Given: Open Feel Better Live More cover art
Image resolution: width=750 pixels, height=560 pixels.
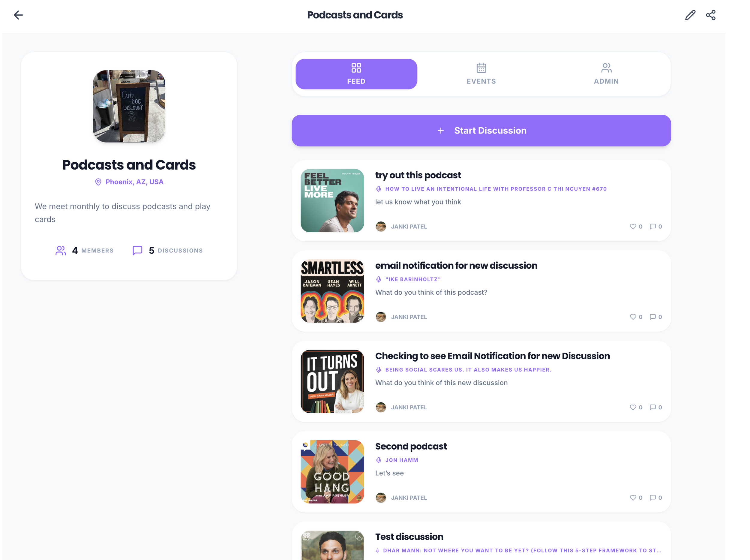Looking at the screenshot, I should click(332, 201).
